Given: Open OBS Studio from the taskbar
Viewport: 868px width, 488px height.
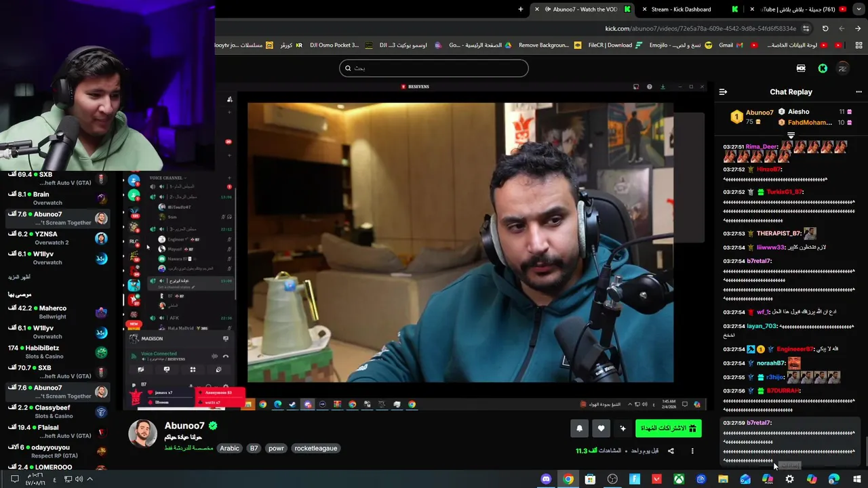Looking at the screenshot, I should click(612, 479).
